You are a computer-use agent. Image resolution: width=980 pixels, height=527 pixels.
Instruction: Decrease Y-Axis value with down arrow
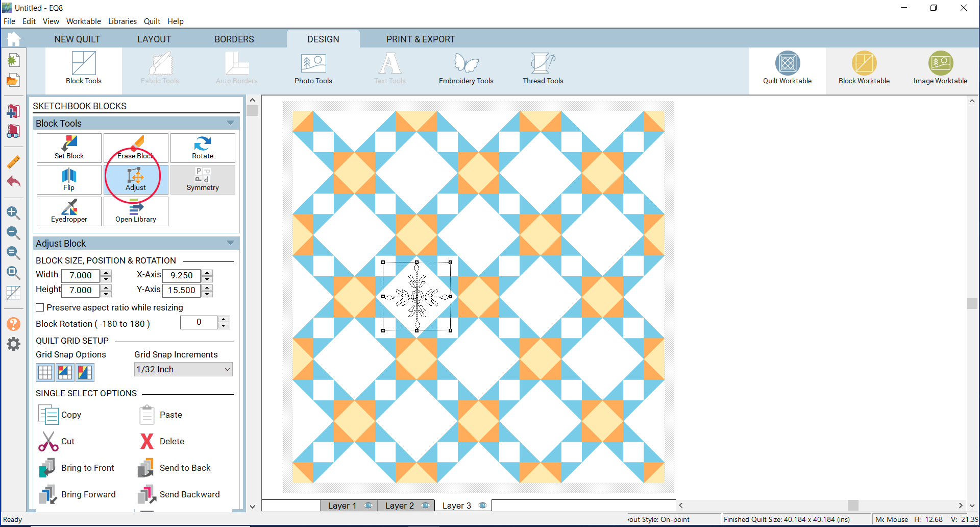pyautogui.click(x=207, y=294)
